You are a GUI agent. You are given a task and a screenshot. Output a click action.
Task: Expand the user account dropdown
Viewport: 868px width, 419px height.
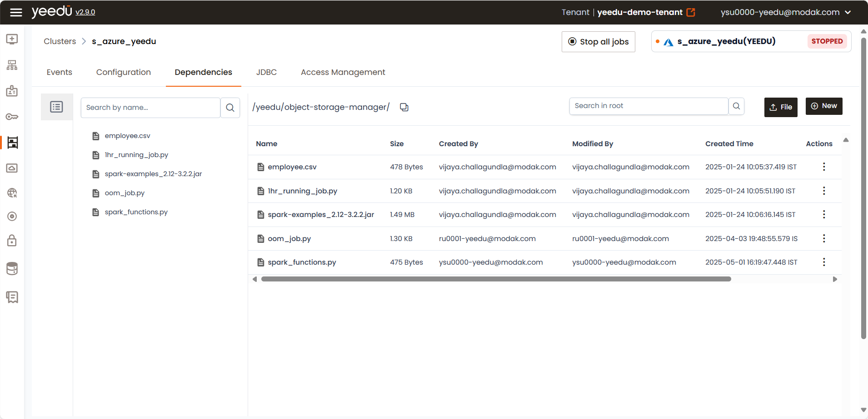(x=848, y=12)
